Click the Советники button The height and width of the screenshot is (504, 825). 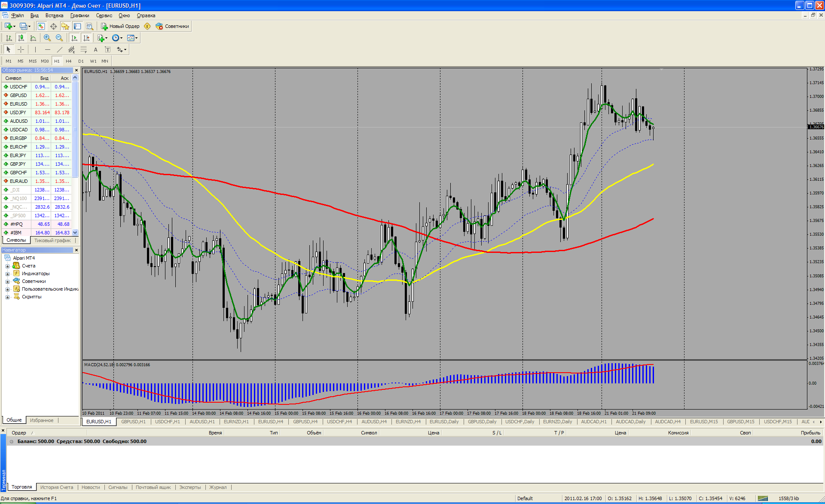point(172,26)
